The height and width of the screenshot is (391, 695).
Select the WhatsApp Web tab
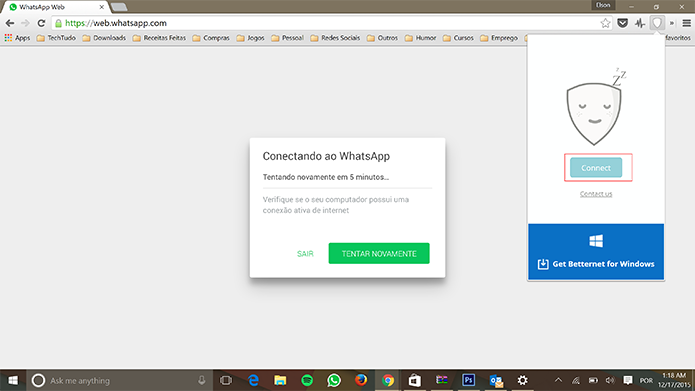point(56,7)
